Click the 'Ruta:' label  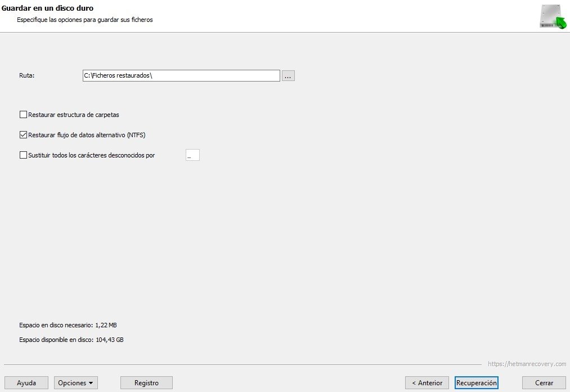[x=27, y=75]
